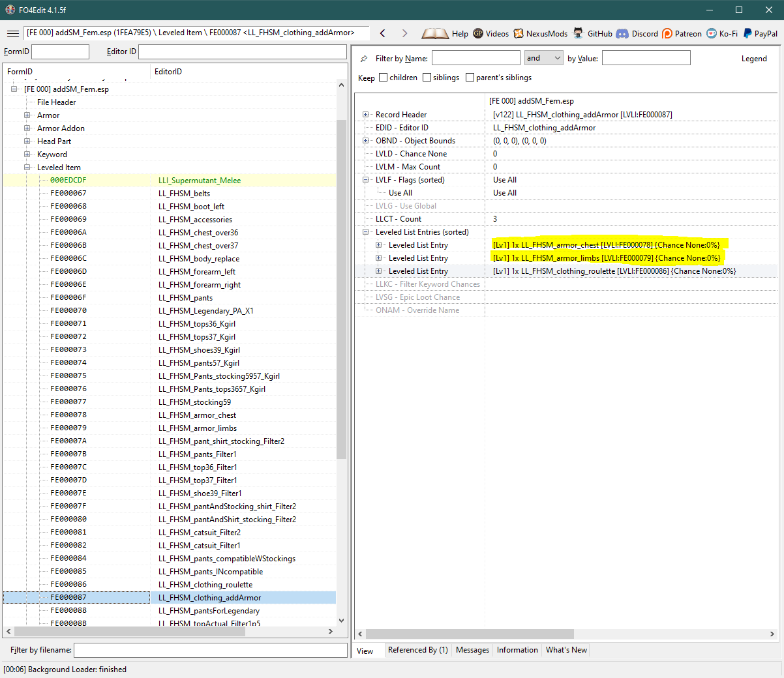Select the LL_FHSM_stocking59 record
The image size is (784, 678).
pos(170,402)
